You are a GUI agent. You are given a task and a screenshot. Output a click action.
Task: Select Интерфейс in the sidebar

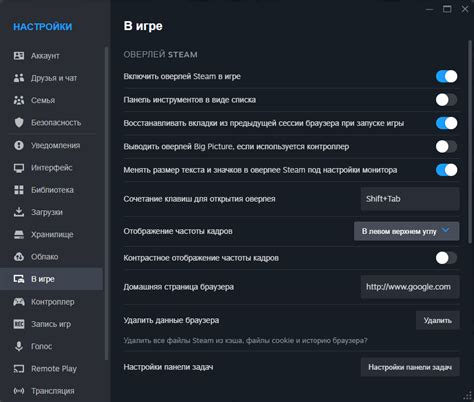(52, 168)
